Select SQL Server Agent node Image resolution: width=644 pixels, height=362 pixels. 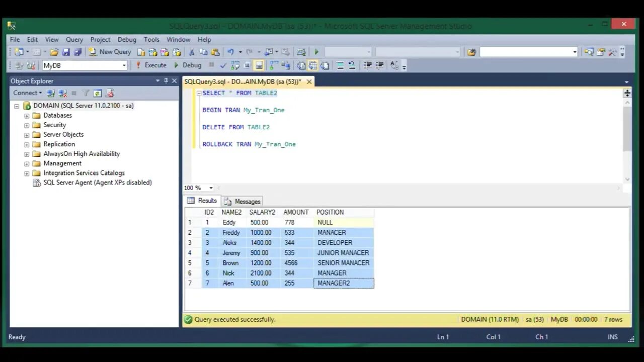[97, 183]
